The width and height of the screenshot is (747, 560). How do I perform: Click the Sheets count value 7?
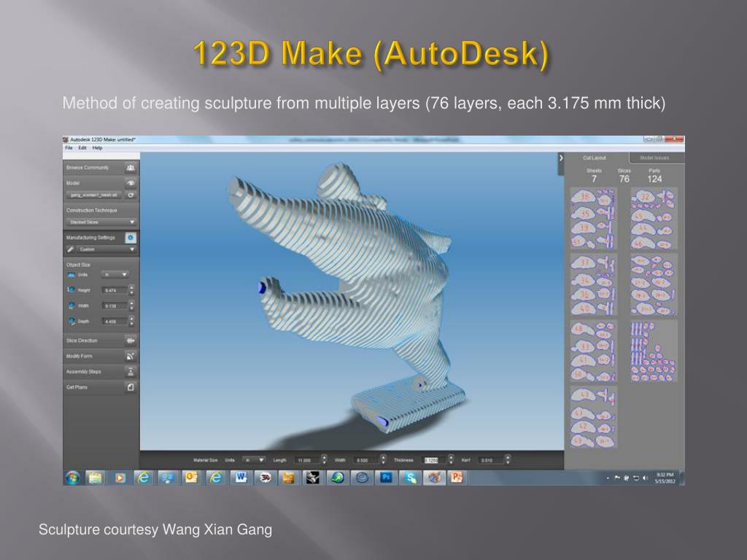(594, 179)
